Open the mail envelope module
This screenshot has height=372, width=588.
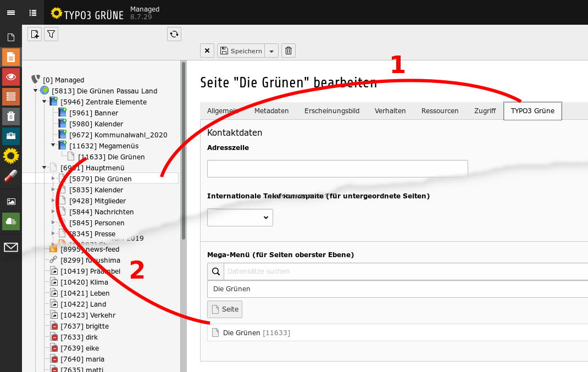11,247
